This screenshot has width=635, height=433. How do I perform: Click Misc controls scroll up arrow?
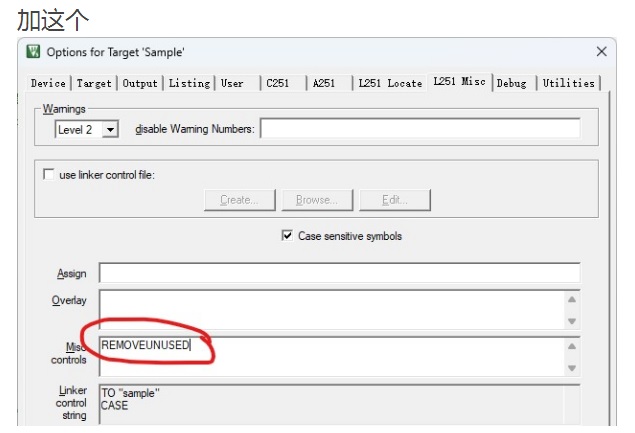pyautogui.click(x=572, y=346)
